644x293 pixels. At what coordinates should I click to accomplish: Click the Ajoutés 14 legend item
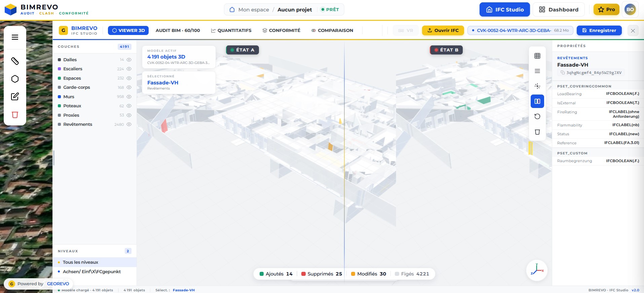coord(276,274)
